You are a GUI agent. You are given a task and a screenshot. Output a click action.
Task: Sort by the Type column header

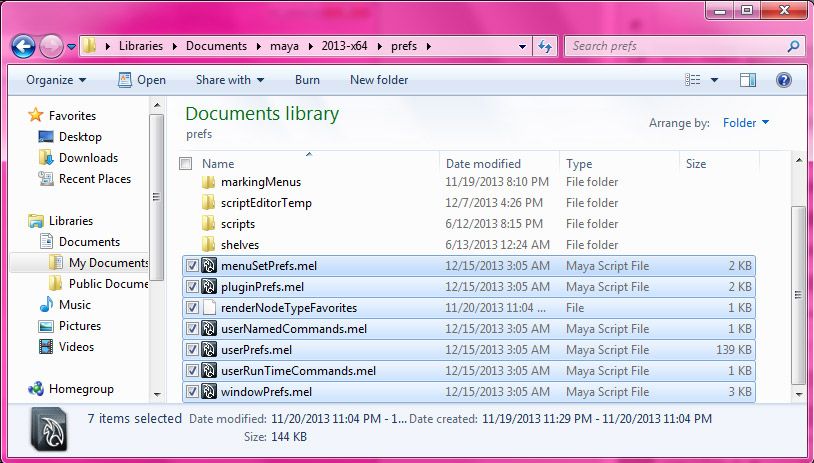click(x=619, y=164)
